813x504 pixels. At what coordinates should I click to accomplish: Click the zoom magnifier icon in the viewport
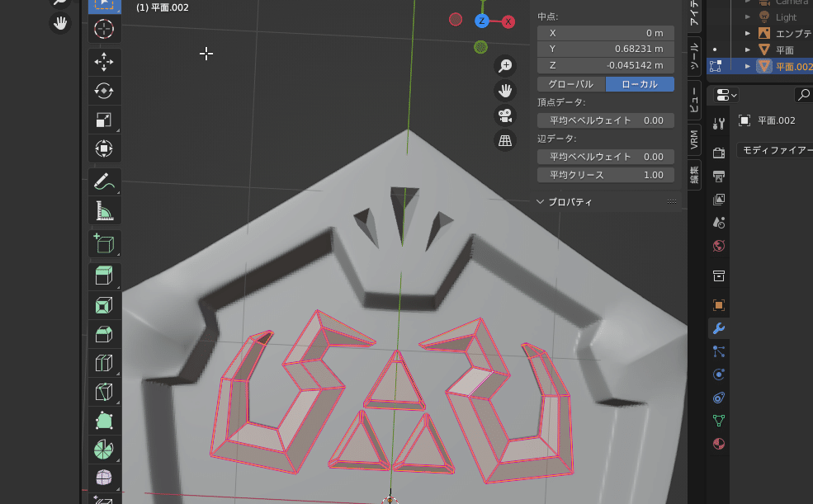tap(504, 66)
